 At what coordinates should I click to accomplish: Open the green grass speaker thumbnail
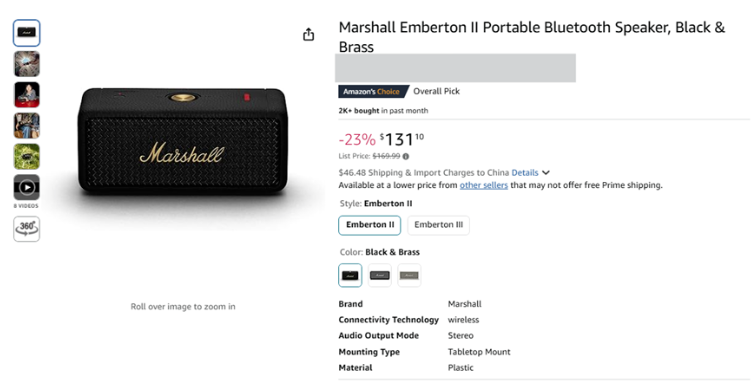coord(26,157)
